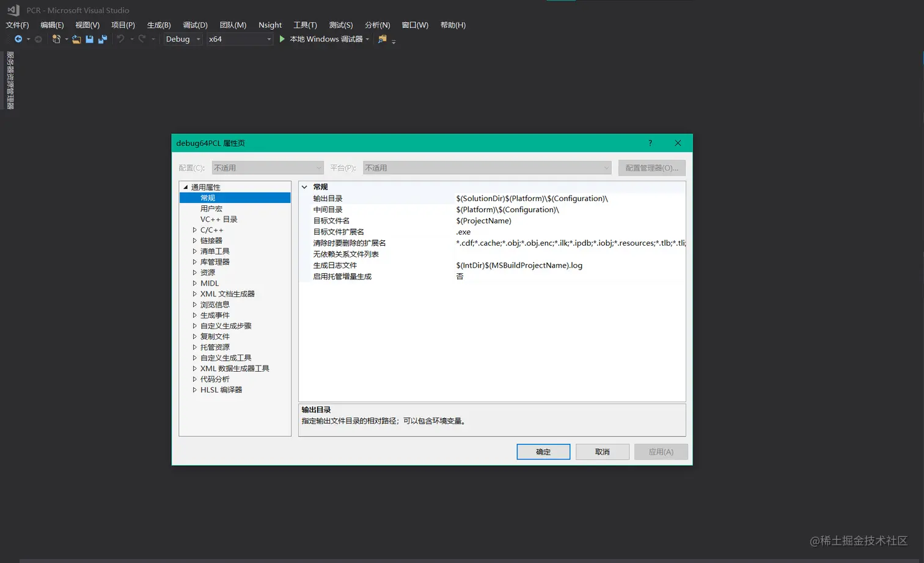Click the Save All multi-disk icon
Image resolution: width=924 pixels, height=563 pixels.
click(x=103, y=39)
